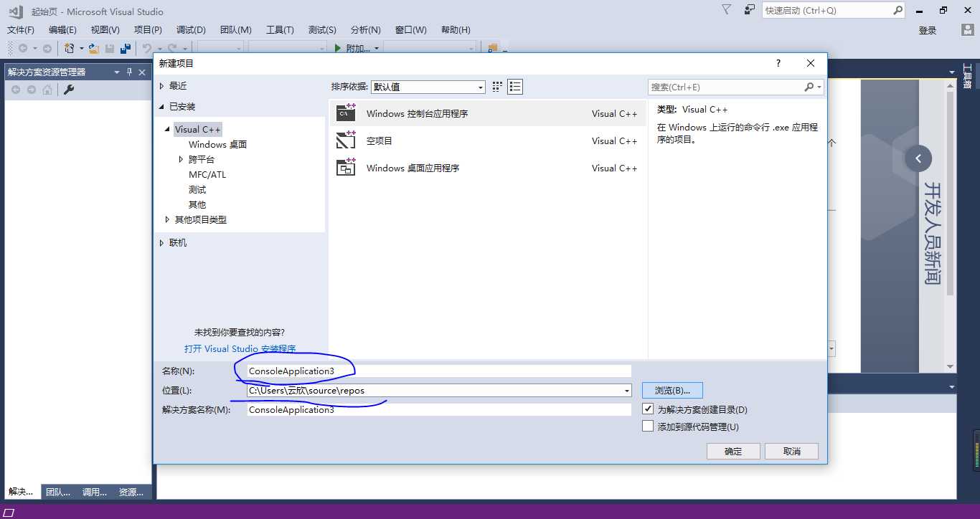Click the 取消 button

tap(792, 451)
